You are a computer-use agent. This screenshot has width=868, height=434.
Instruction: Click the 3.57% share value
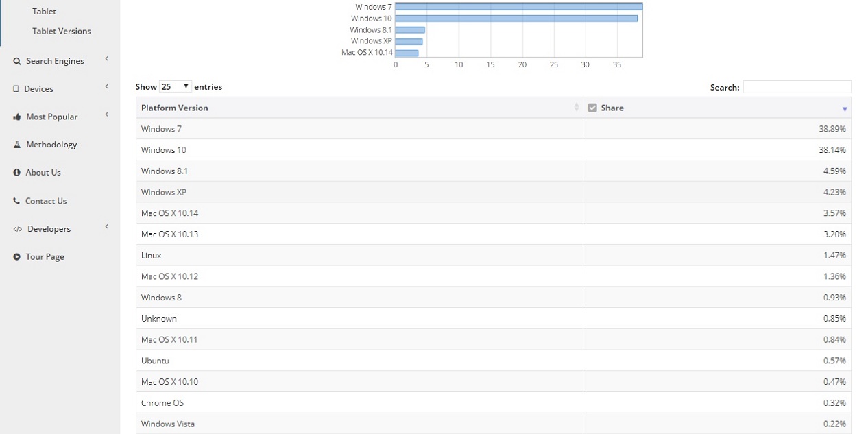click(x=834, y=213)
